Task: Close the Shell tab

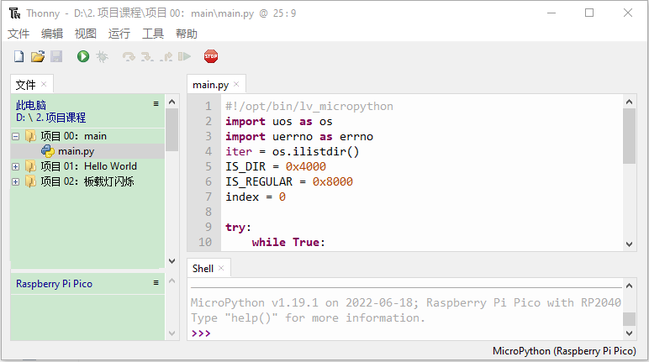Action: [x=221, y=268]
